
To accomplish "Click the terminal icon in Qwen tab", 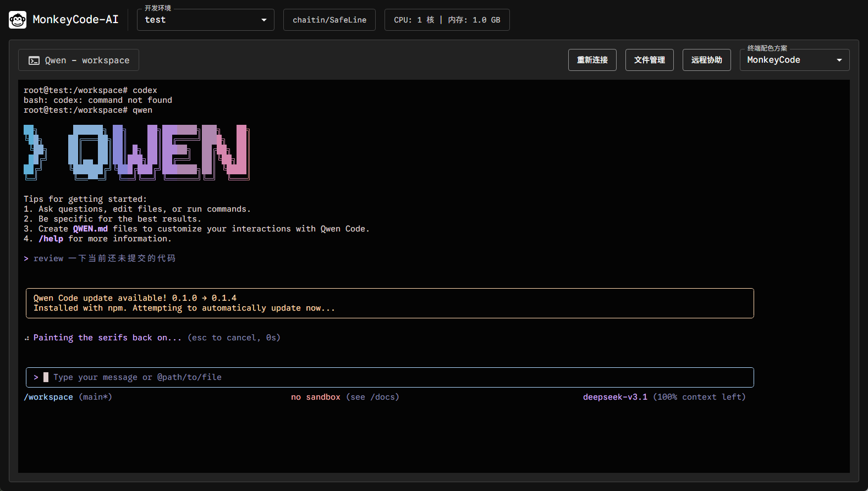I will click(x=34, y=60).
